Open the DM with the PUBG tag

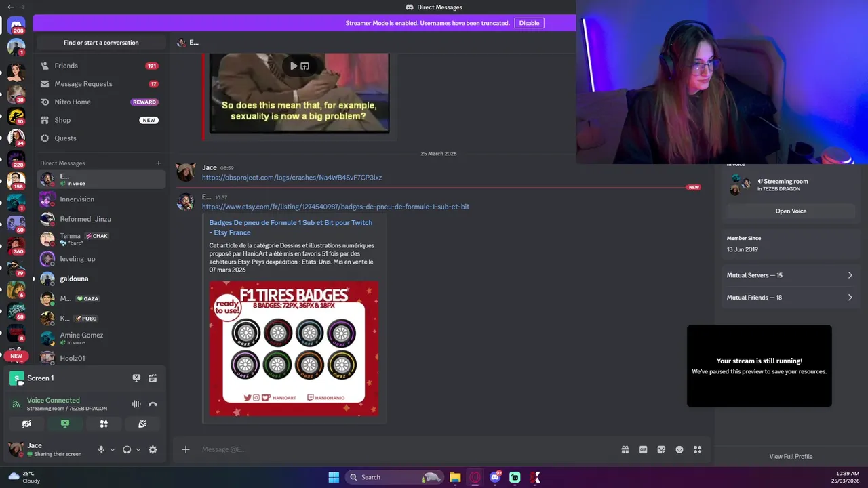101,318
